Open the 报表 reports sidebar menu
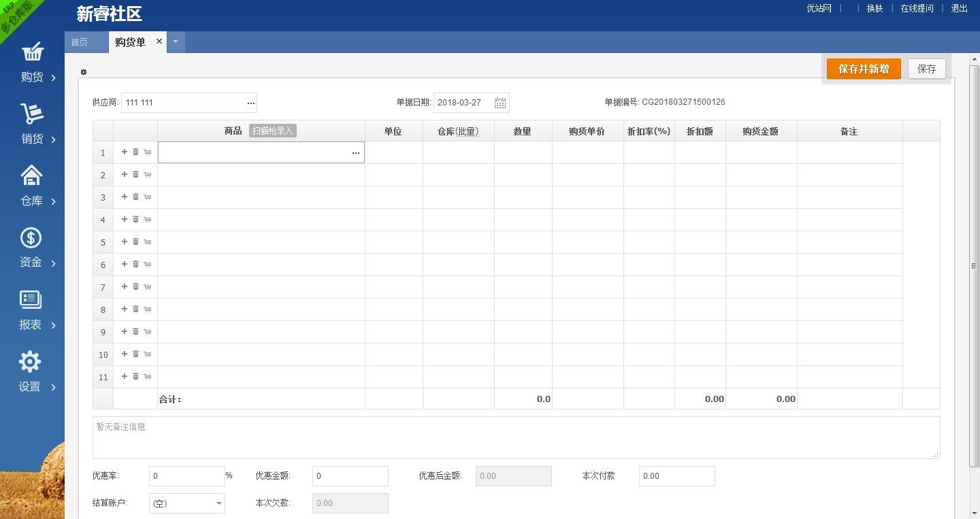The height and width of the screenshot is (519, 980). pos(32,310)
